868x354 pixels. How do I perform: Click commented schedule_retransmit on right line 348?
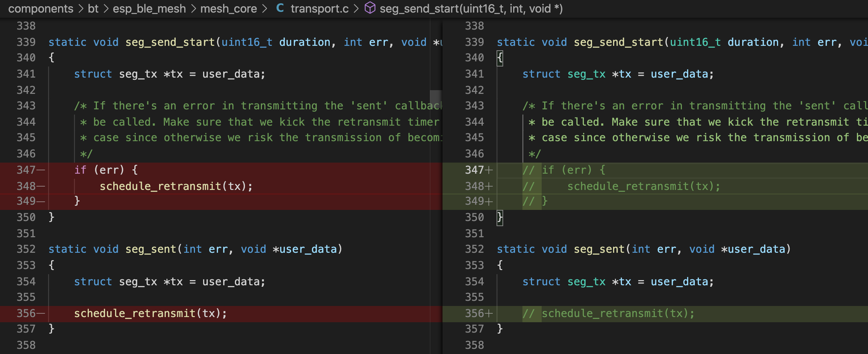pos(644,186)
